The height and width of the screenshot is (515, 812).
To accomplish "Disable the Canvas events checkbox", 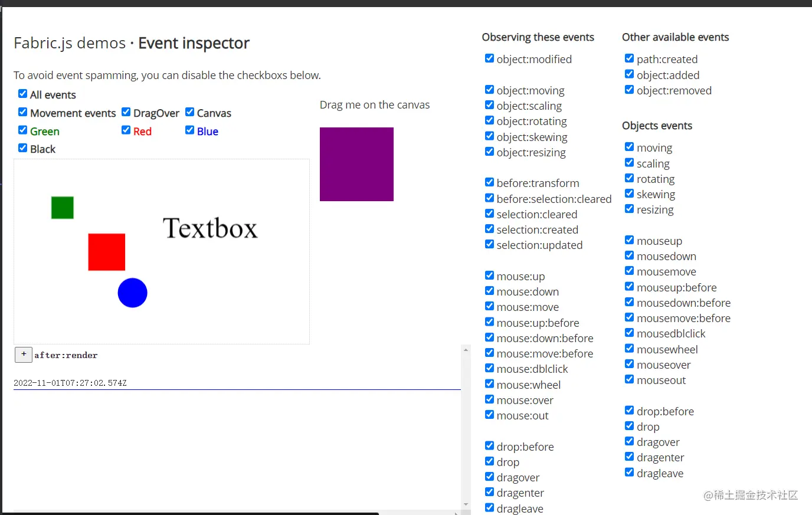I will (189, 112).
